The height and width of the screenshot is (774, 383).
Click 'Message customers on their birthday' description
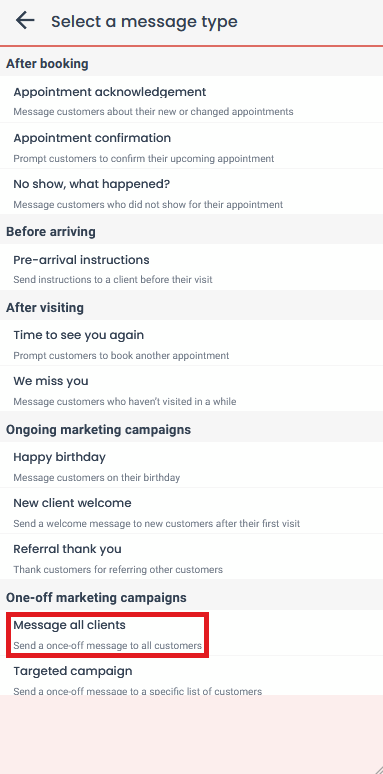pos(97,478)
